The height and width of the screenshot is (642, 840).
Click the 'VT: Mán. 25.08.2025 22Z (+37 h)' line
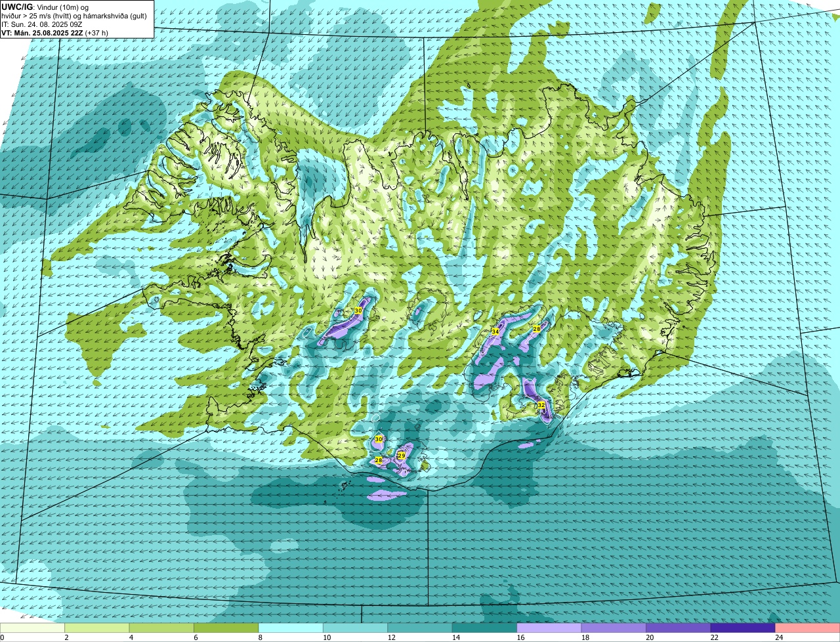click(54, 32)
